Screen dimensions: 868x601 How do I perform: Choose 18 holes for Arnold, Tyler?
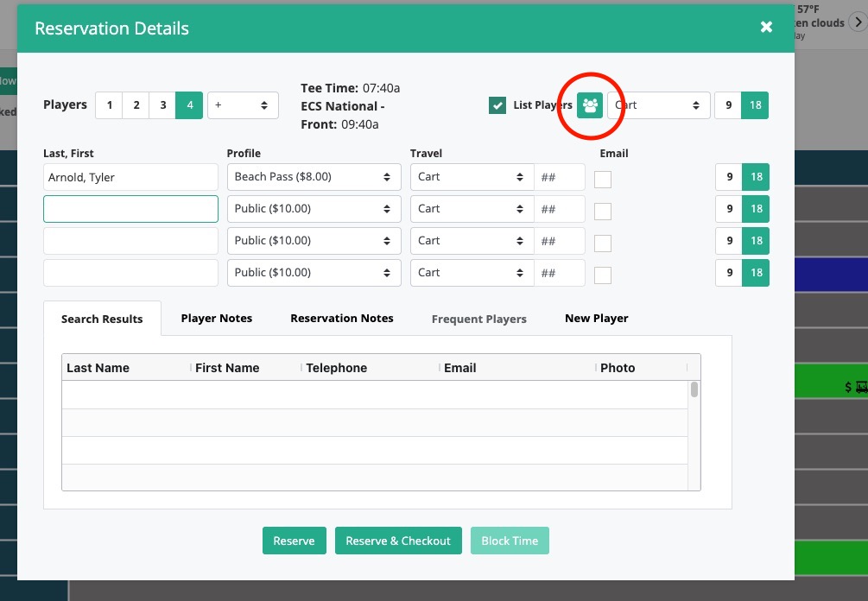756,177
